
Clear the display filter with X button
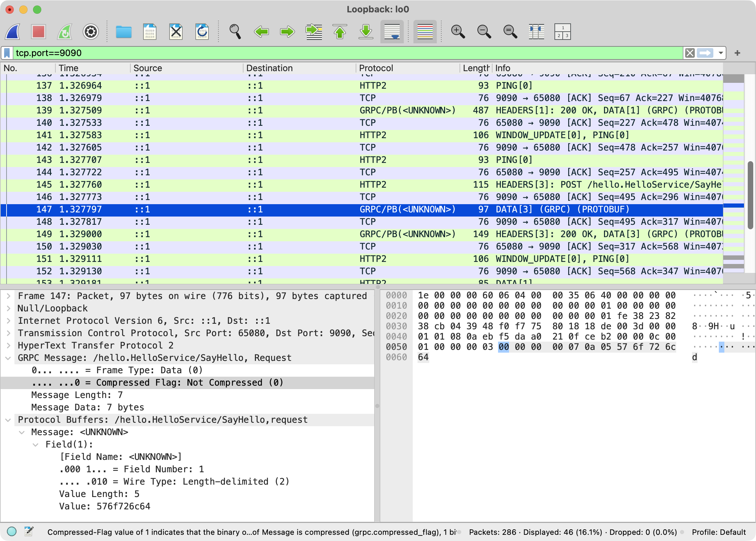(x=690, y=53)
